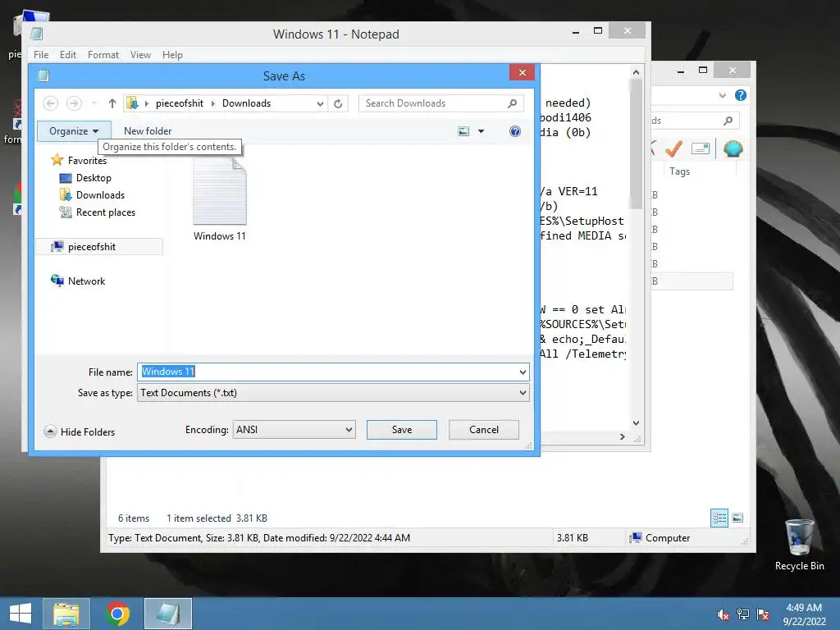Viewport: 840px width, 630px height.
Task: Click the Save button
Action: click(x=402, y=430)
